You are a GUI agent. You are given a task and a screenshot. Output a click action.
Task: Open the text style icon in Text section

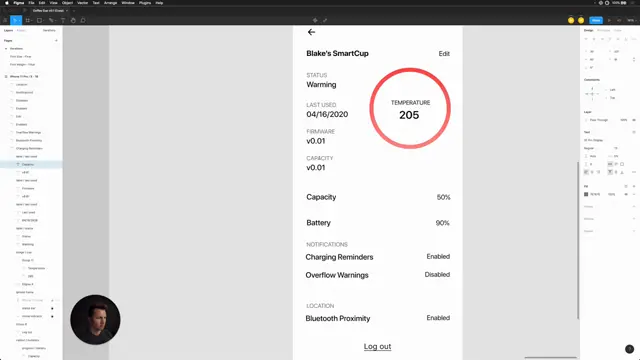[x=634, y=132]
